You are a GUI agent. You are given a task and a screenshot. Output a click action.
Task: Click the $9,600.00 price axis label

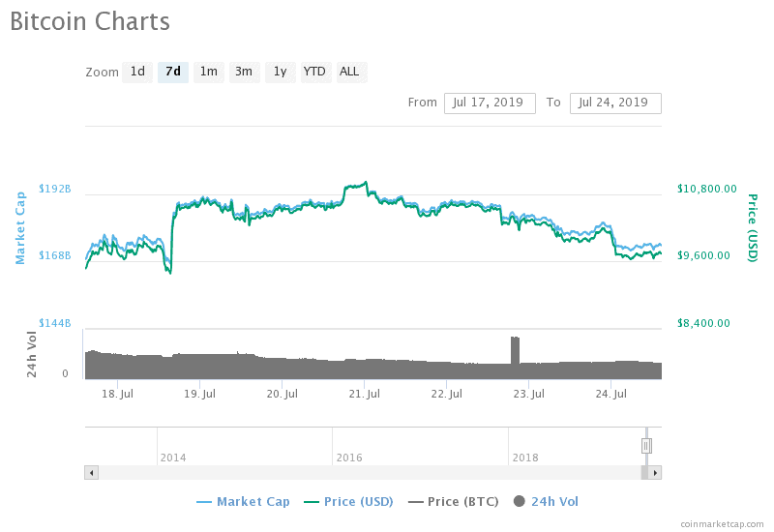coord(703,255)
